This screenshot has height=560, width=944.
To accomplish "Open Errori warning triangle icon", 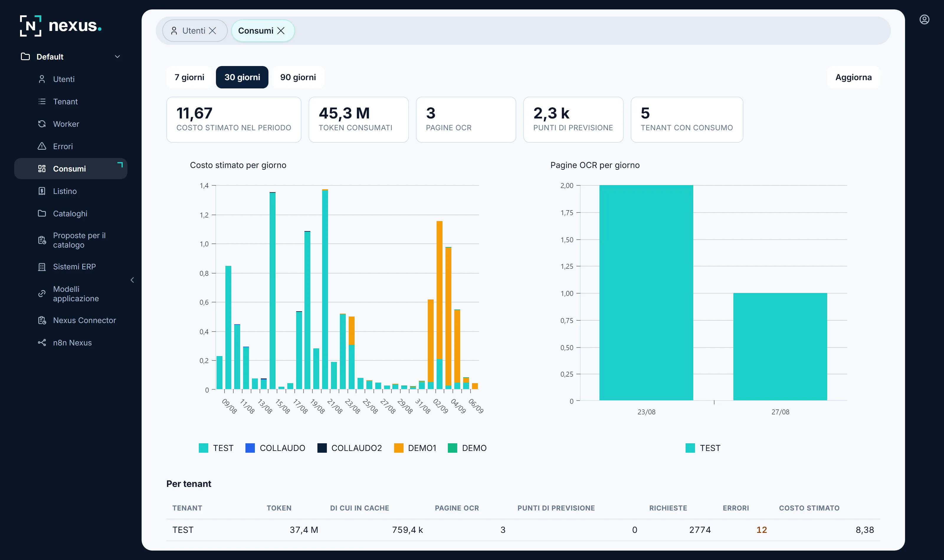I will 42,146.
